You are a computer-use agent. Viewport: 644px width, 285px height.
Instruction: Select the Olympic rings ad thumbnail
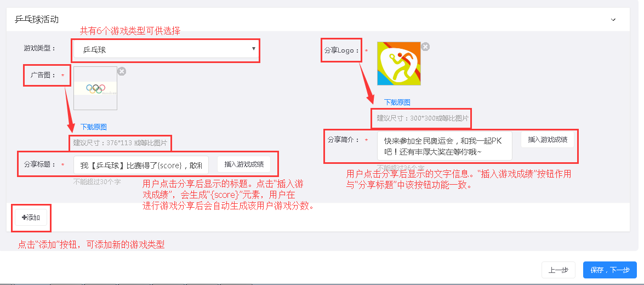(x=95, y=88)
